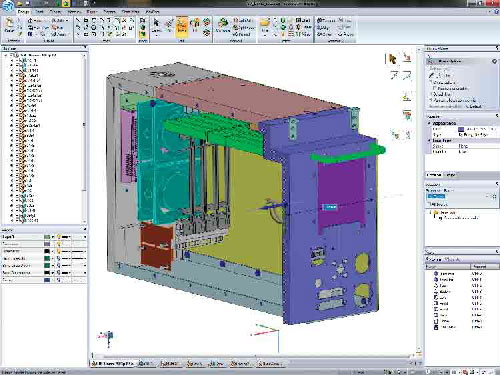Click the Paste clipboard icon
Viewport: 500px width, 375px height.
tap(9, 25)
